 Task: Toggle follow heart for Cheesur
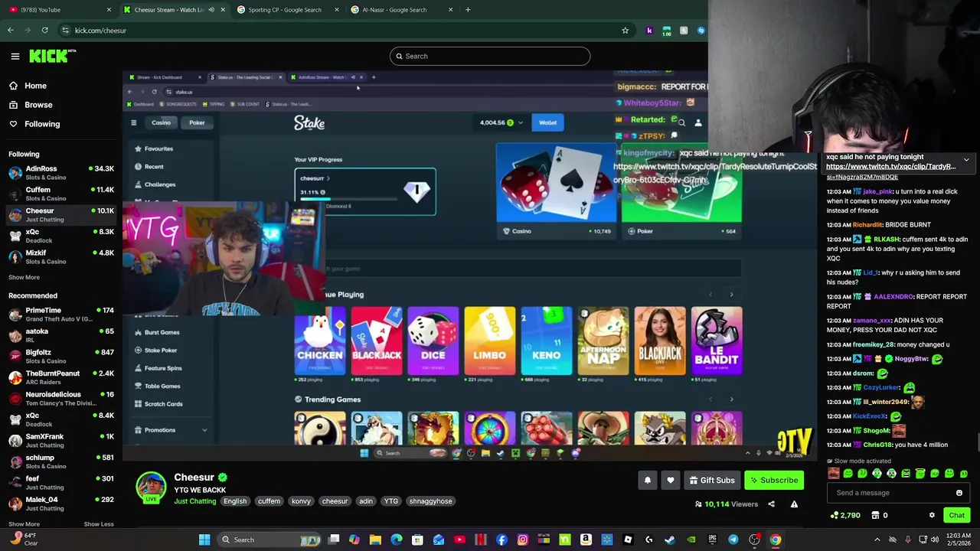671,481
